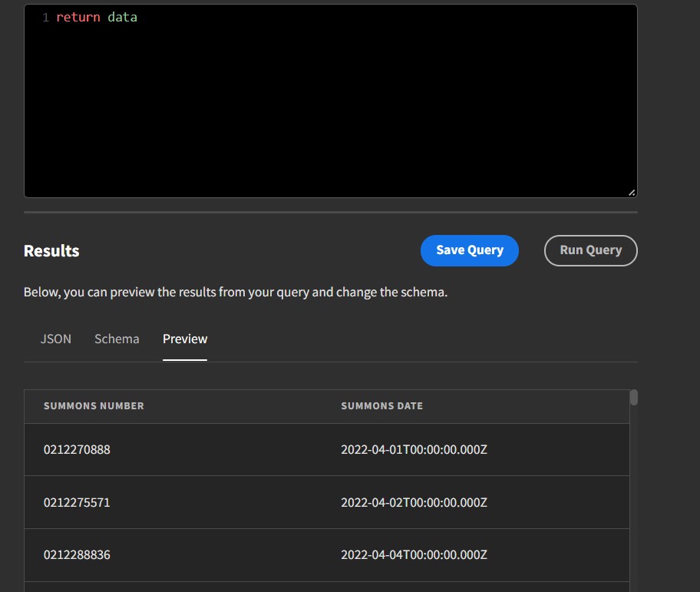Select summons number 0212270888 cell
The width and height of the screenshot is (700, 592).
click(x=77, y=449)
